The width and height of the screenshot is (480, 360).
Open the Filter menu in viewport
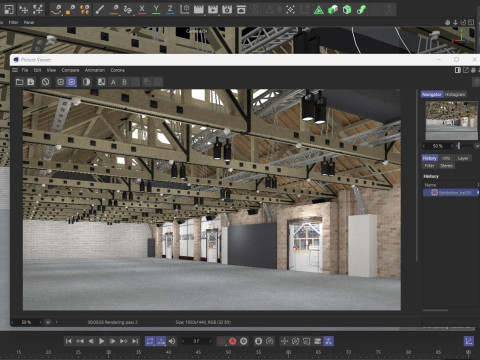click(13, 22)
